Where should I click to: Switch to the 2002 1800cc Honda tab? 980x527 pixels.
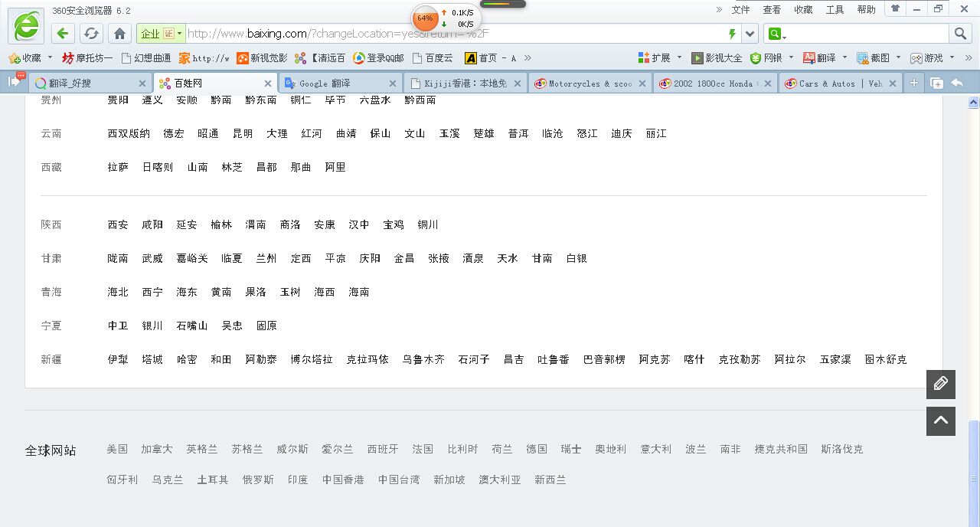pos(715,83)
